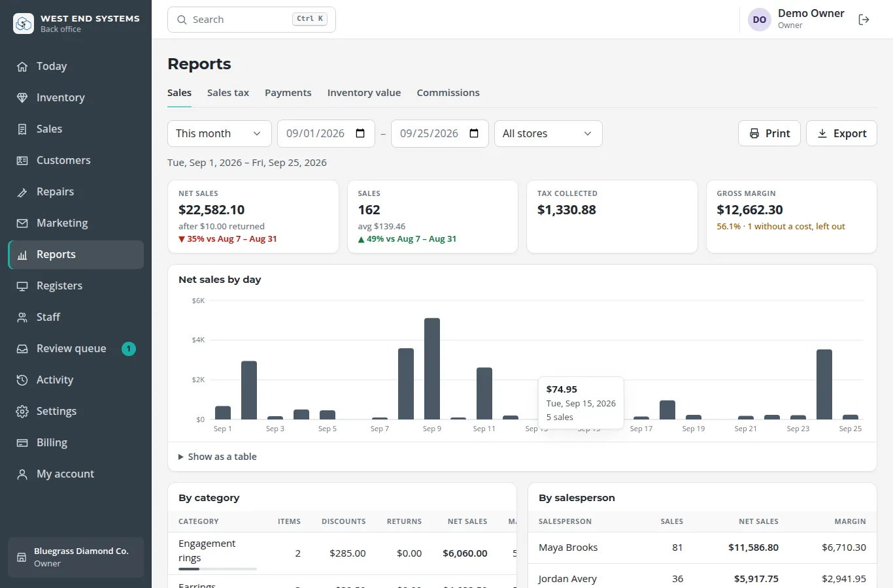893x588 pixels.
Task: Click the $2,941.95 margin cell
Action: point(844,579)
